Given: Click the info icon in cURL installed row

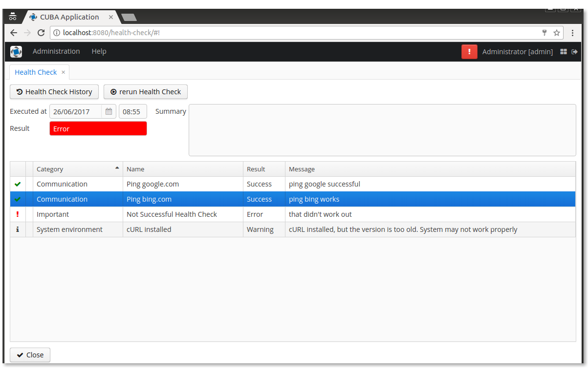Looking at the screenshot, I should click(x=18, y=229).
